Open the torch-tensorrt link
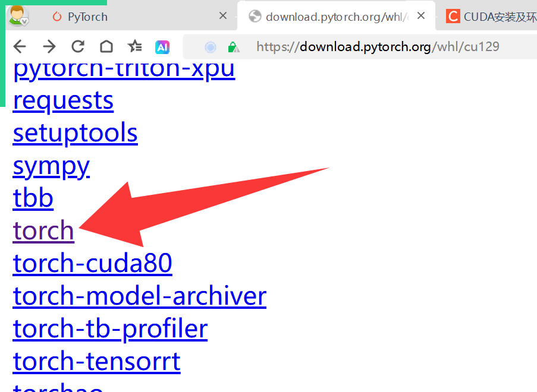537x392 pixels. click(x=96, y=362)
